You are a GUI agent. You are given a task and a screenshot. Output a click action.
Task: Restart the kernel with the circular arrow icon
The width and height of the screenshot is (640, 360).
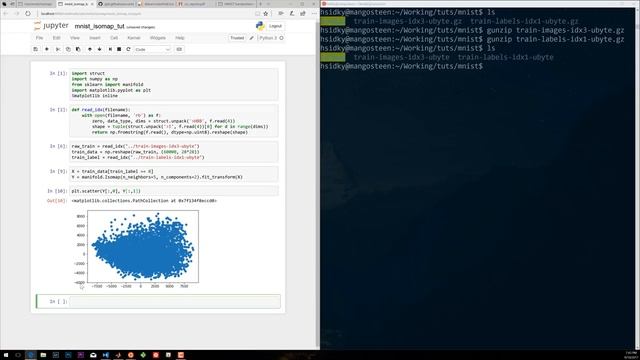[128, 49]
